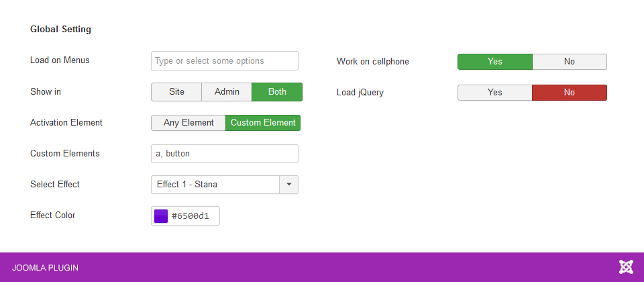Open the purple Effect Color swatch

(x=161, y=216)
